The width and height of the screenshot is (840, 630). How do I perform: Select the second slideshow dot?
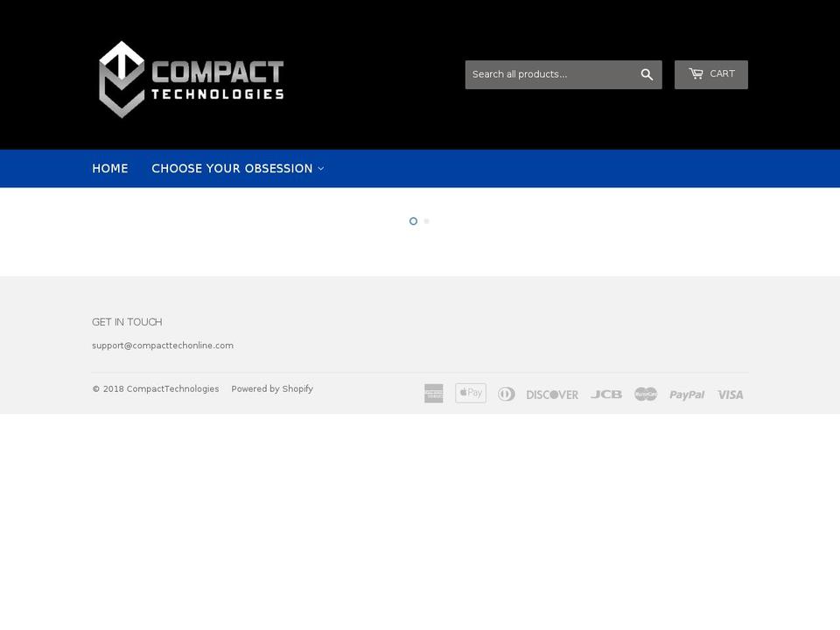click(426, 220)
